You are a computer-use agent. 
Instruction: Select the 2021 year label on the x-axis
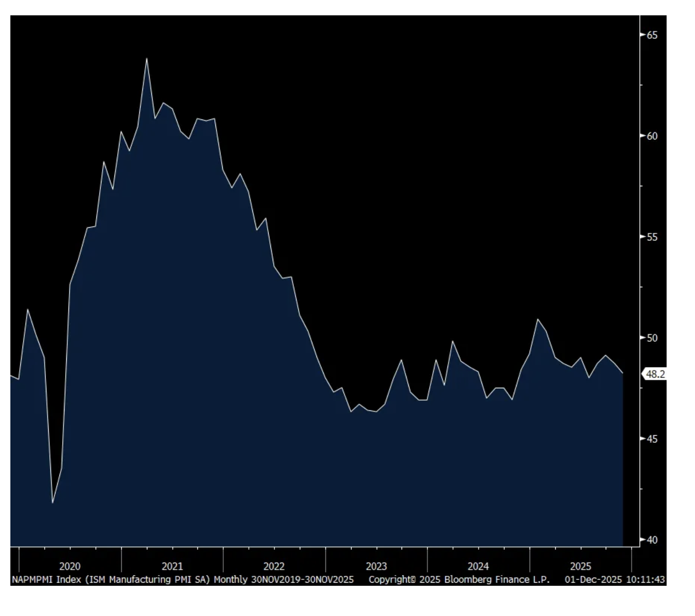tap(172, 566)
